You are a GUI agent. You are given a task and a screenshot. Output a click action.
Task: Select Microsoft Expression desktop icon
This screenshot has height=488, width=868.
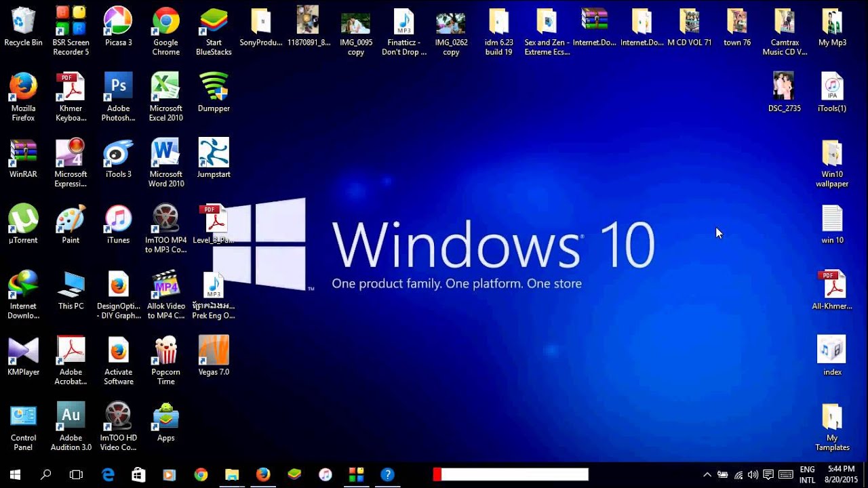click(x=71, y=162)
